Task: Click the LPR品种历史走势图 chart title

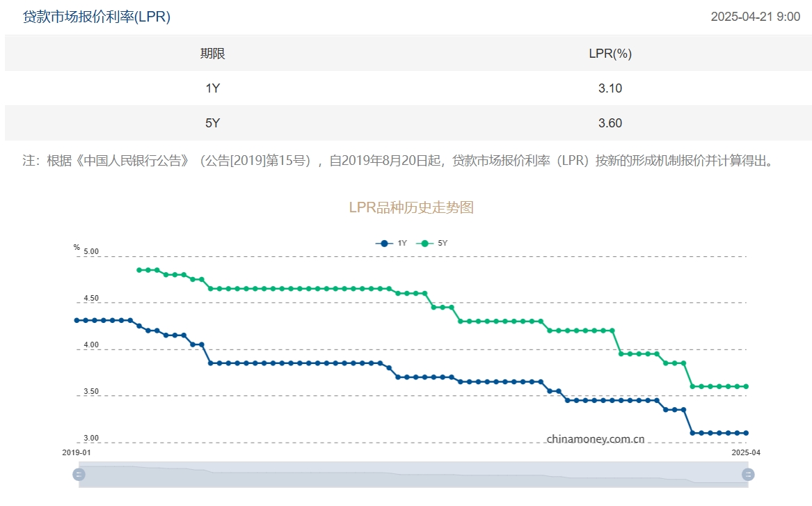Action: click(411, 207)
